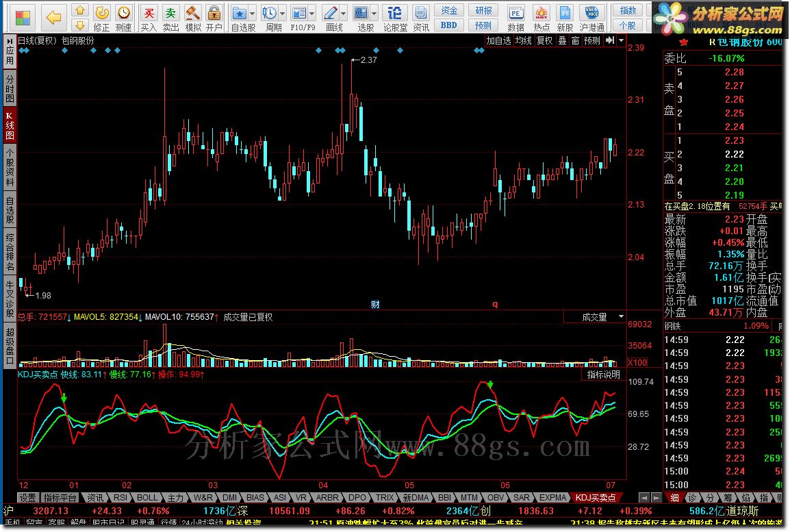Click the 个股 individual stock button
The width and height of the screenshot is (790, 532).
coord(628,25)
